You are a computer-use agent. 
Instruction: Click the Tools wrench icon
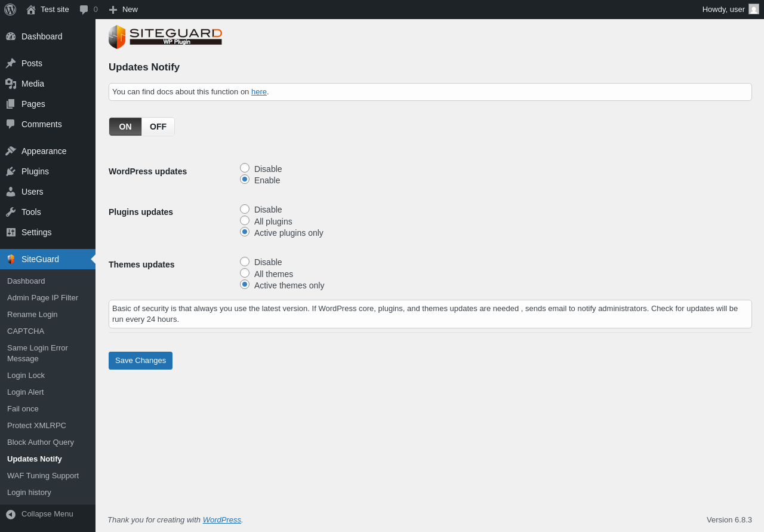click(x=11, y=212)
